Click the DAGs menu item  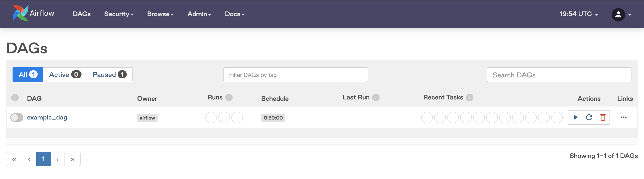coord(81,14)
